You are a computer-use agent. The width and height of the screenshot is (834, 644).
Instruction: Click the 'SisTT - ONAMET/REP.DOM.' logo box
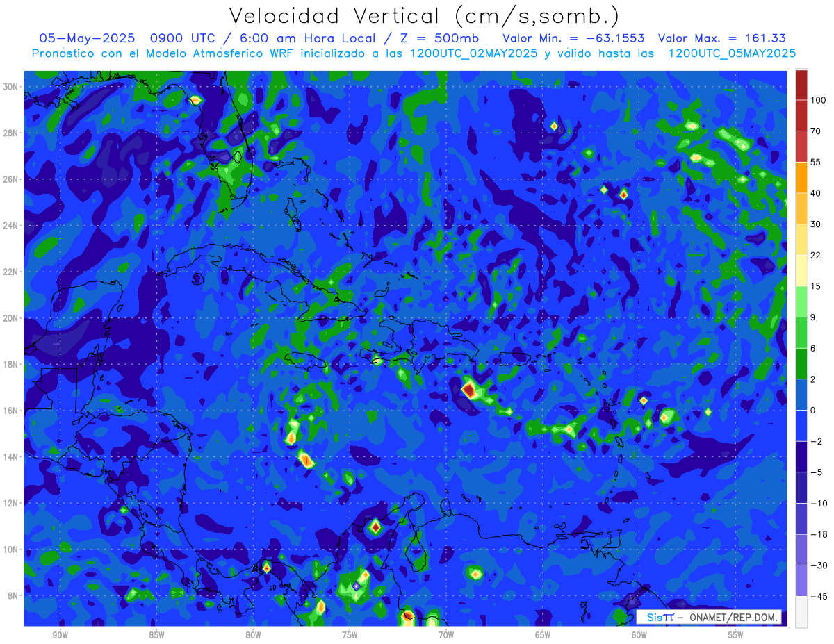tap(709, 617)
